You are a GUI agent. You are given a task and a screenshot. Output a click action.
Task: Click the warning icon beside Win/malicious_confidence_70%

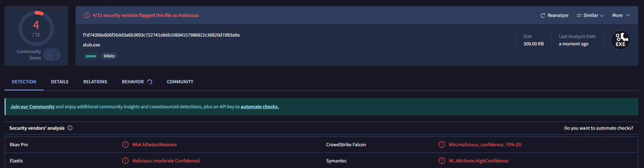(442, 144)
